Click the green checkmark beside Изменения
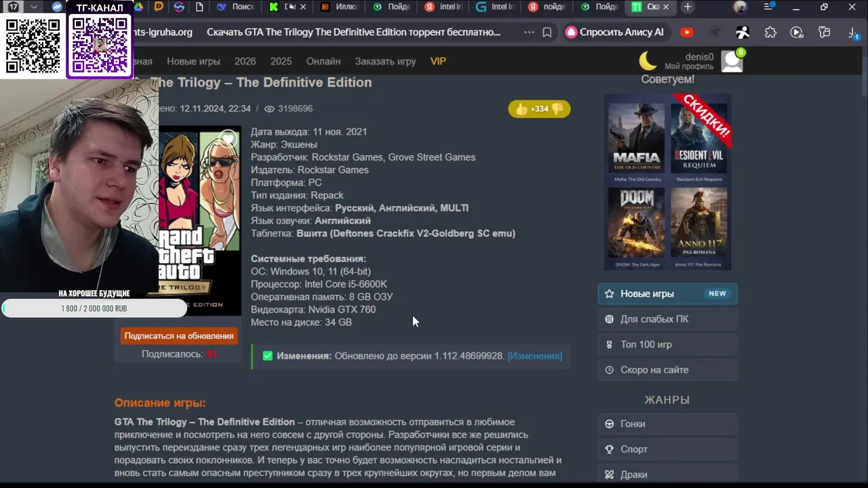868x488 pixels. 267,356
